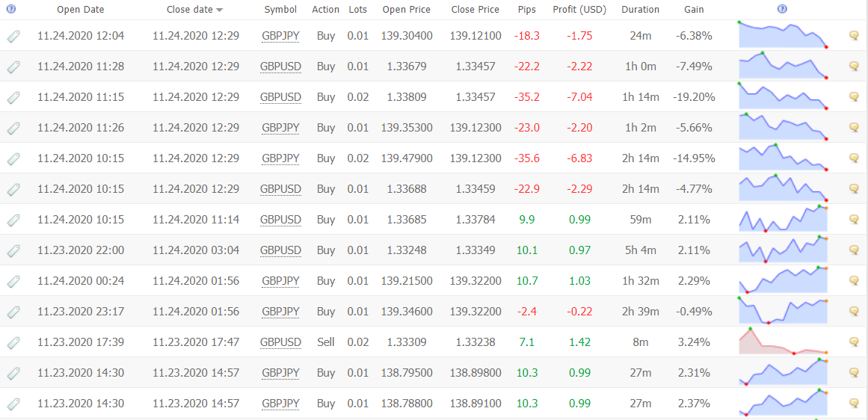
Task: Sort by the Gain column header
Action: click(x=694, y=10)
